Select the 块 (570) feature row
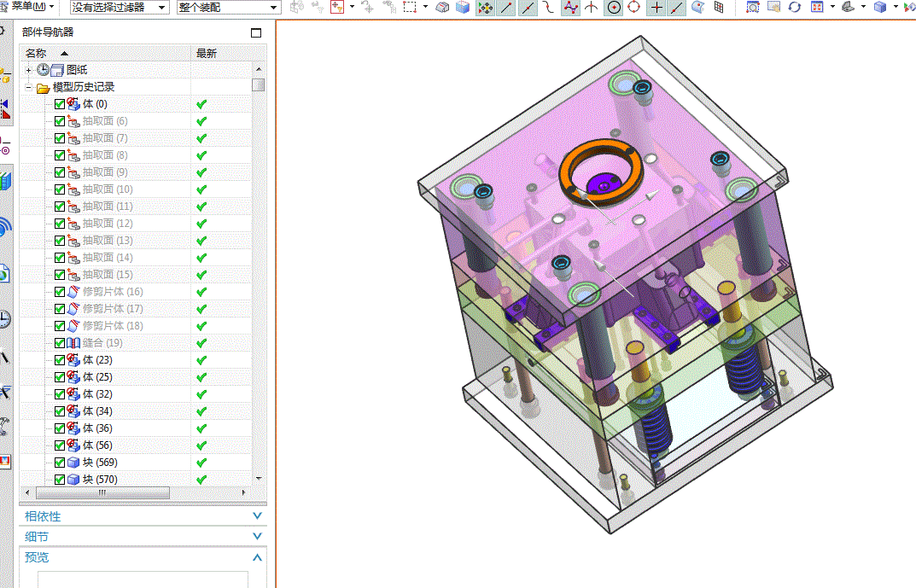The width and height of the screenshot is (916, 588). pyautogui.click(x=136, y=480)
